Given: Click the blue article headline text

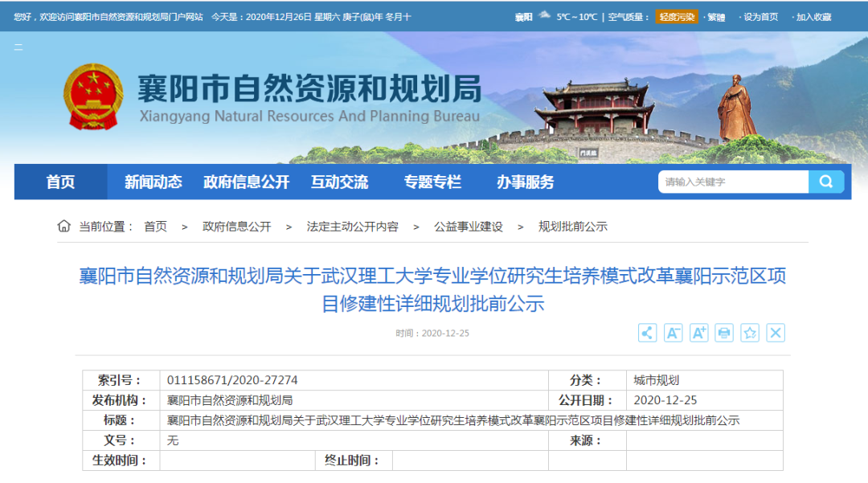Looking at the screenshot, I should [x=433, y=289].
